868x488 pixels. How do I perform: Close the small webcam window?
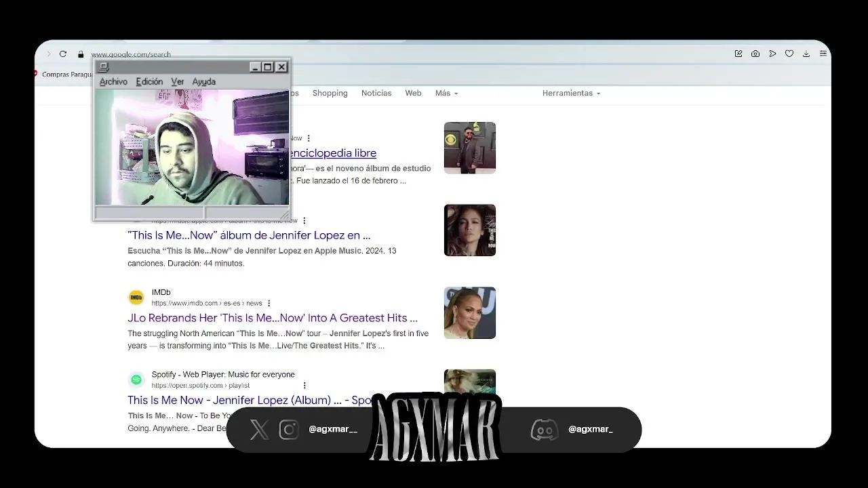click(281, 67)
